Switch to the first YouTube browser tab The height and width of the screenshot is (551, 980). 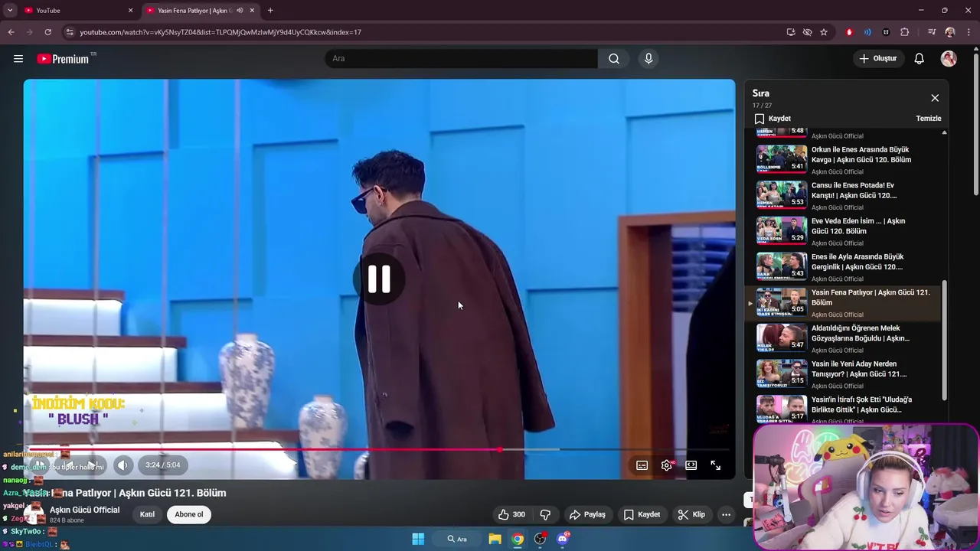click(x=75, y=11)
